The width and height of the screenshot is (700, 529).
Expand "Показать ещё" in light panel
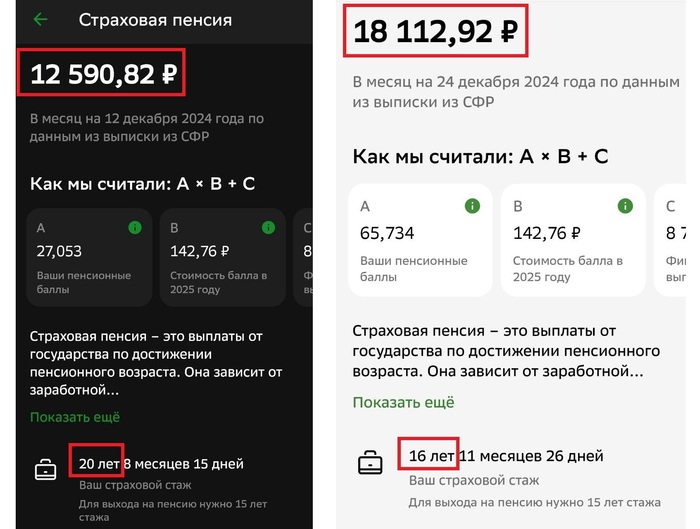click(403, 402)
